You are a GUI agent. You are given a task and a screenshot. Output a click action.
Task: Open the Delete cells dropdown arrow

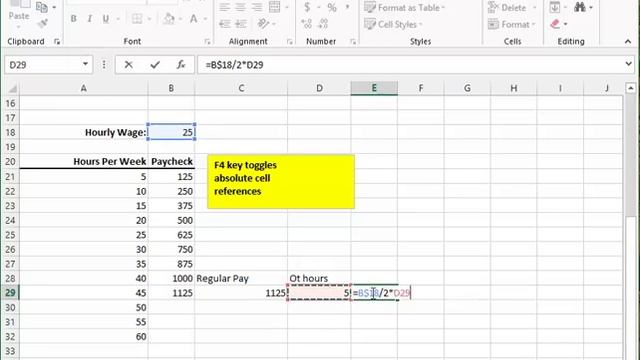point(534,8)
